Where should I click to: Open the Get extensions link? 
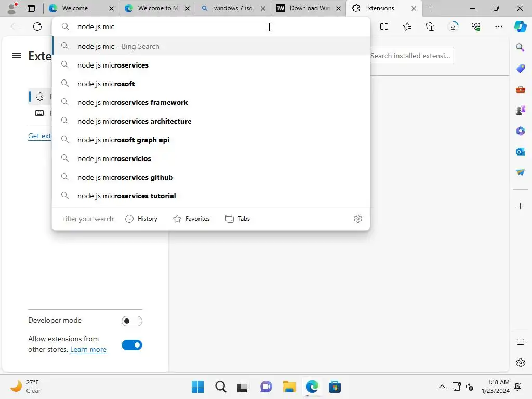[39, 136]
